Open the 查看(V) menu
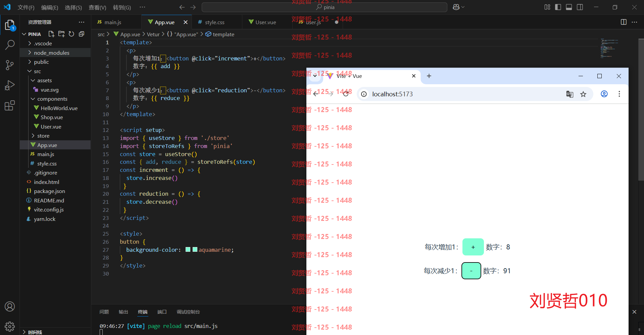The image size is (644, 335). point(97,7)
